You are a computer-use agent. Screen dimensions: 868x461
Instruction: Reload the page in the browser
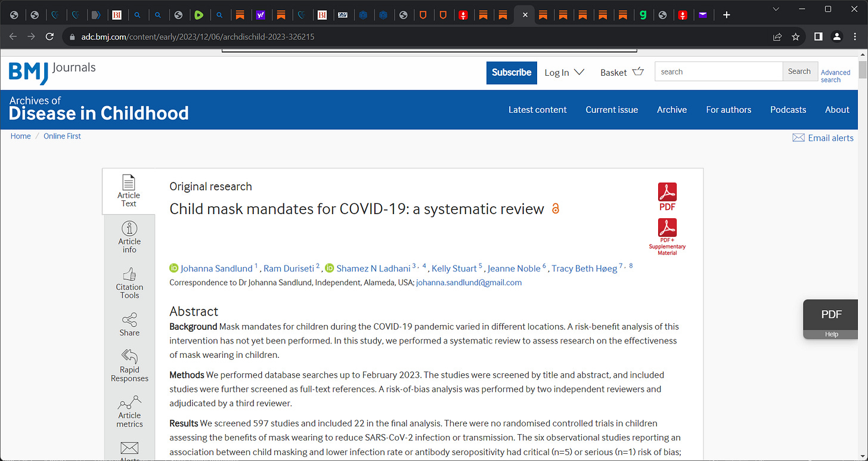50,37
